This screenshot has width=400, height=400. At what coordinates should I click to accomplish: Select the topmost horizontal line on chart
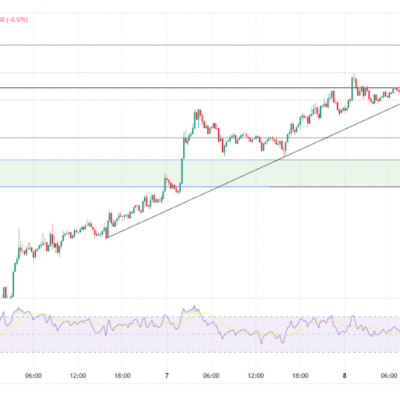200,45
